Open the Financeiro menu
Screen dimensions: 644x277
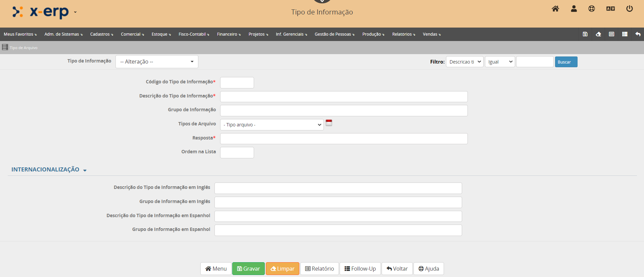pos(229,34)
